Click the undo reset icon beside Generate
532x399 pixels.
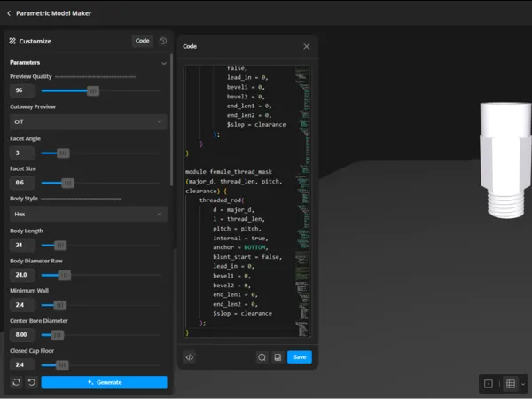(32, 382)
